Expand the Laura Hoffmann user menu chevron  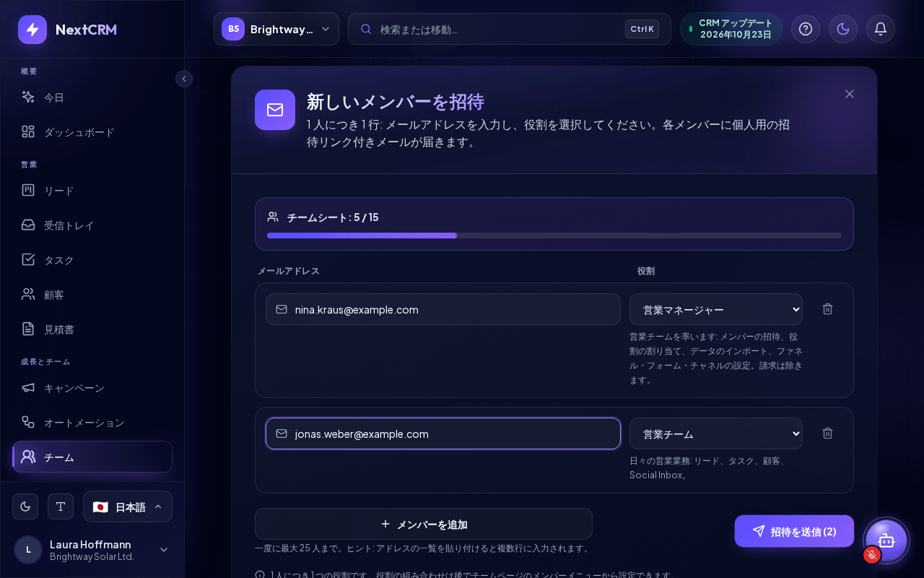[164, 550]
